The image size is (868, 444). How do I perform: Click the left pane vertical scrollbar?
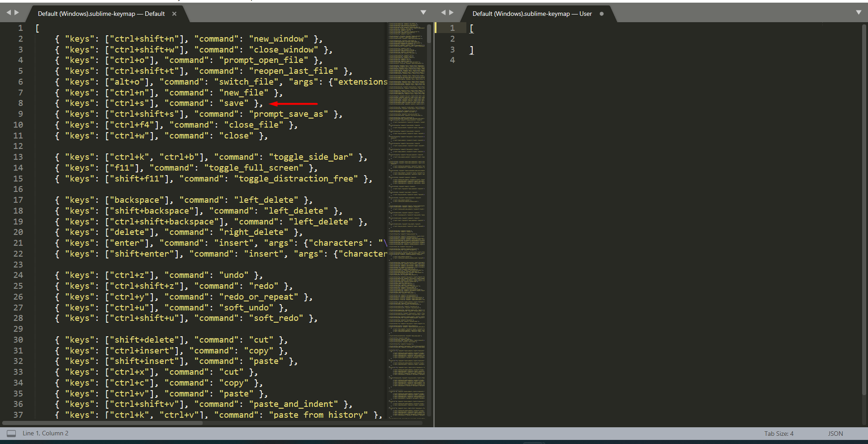pyautogui.click(x=429, y=34)
